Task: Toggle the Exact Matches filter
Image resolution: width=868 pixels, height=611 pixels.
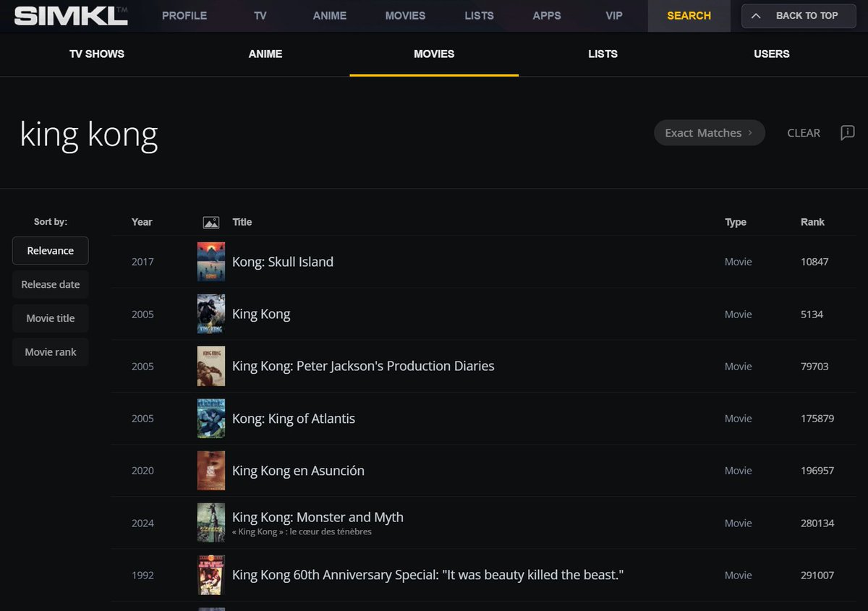Action: (x=710, y=133)
